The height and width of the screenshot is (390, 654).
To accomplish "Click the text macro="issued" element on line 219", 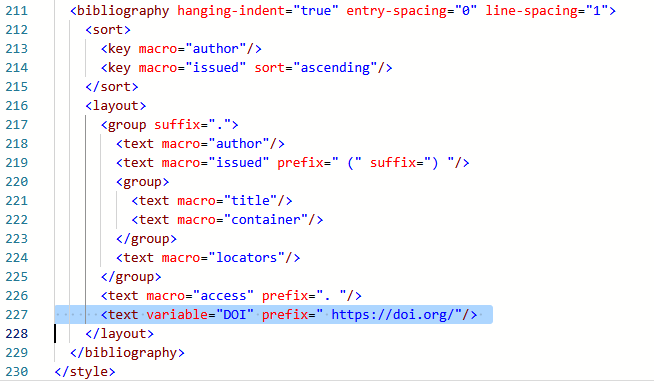I will click(x=292, y=163).
